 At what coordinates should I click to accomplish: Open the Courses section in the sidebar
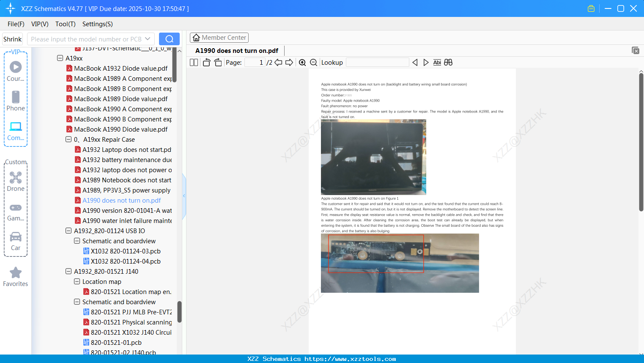pyautogui.click(x=16, y=71)
